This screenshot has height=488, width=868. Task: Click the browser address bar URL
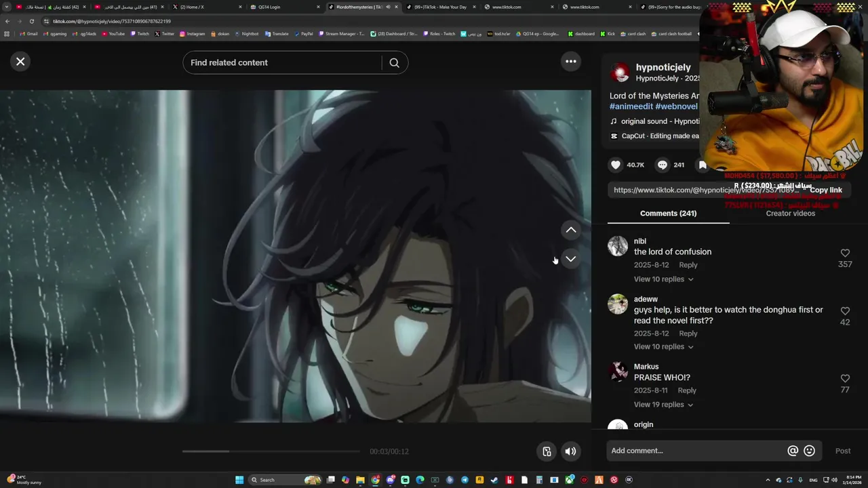click(x=112, y=21)
